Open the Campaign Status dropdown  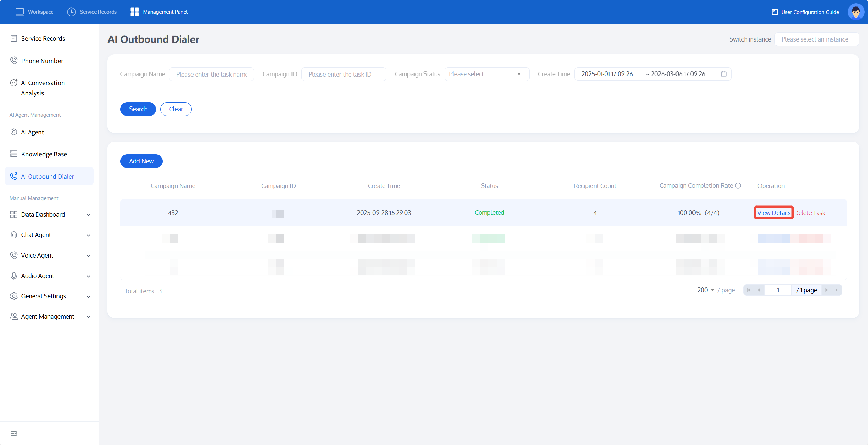487,74
